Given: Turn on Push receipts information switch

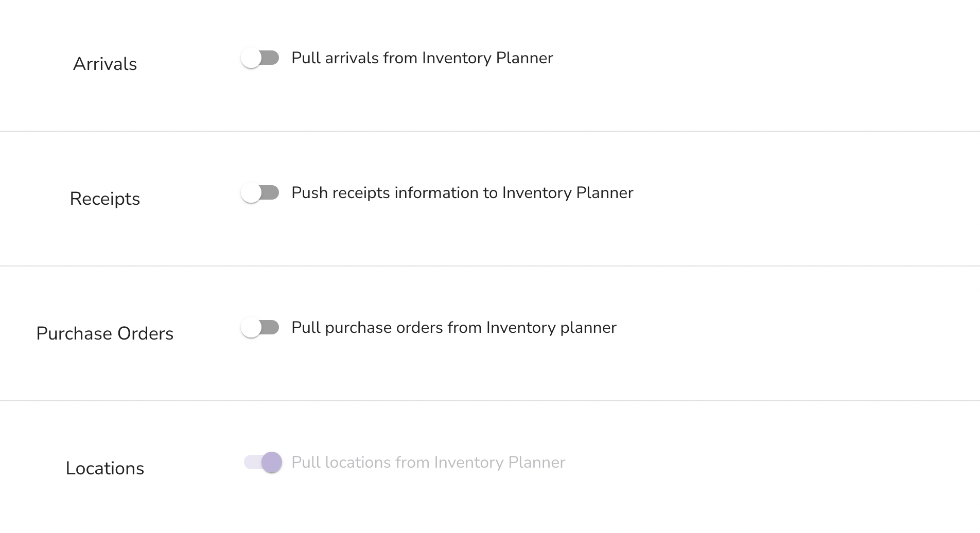Looking at the screenshot, I should click(x=260, y=192).
